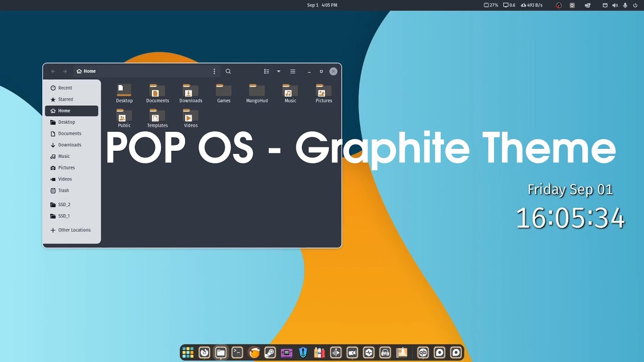This screenshot has width=644, height=362.
Task: Select the Templates folder
Action: pos(157,119)
